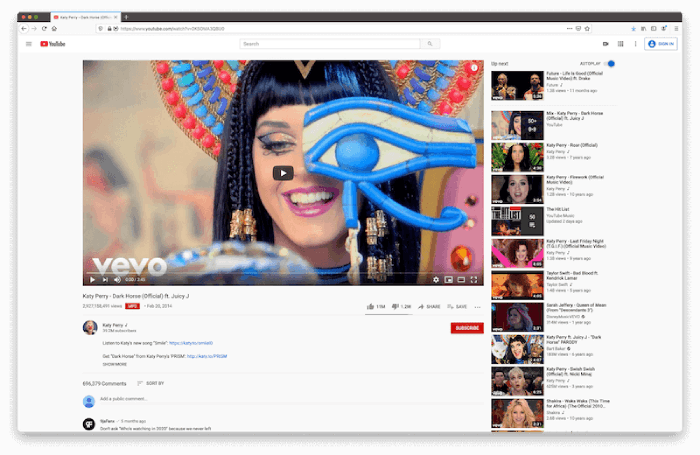Open Mix - Katy Perry Dark Horse playlist
Viewport: 700px width, 455px height.
517,125
